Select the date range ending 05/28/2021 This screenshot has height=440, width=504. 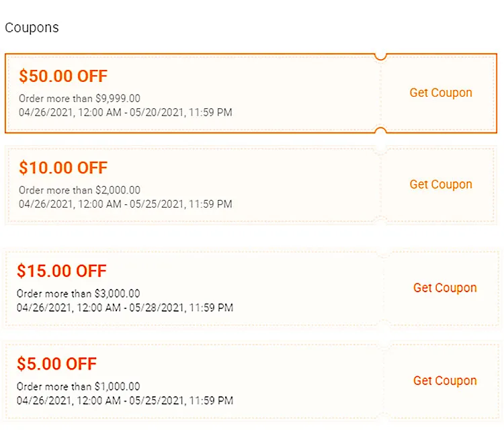125,308
